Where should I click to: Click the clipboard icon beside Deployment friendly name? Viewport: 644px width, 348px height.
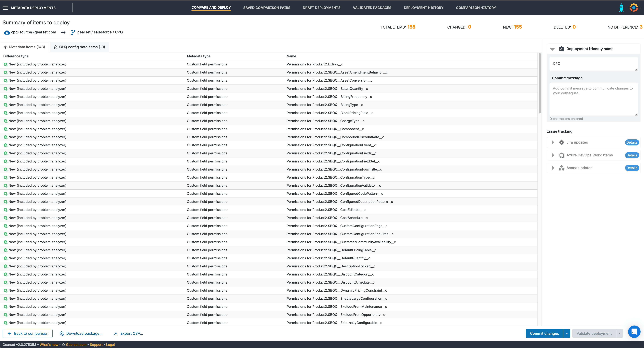(x=562, y=49)
